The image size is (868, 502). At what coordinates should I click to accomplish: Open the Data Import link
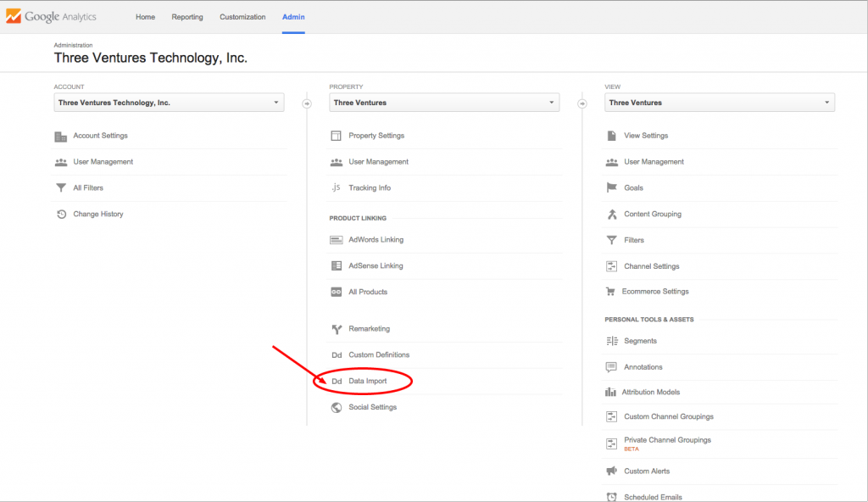368,382
